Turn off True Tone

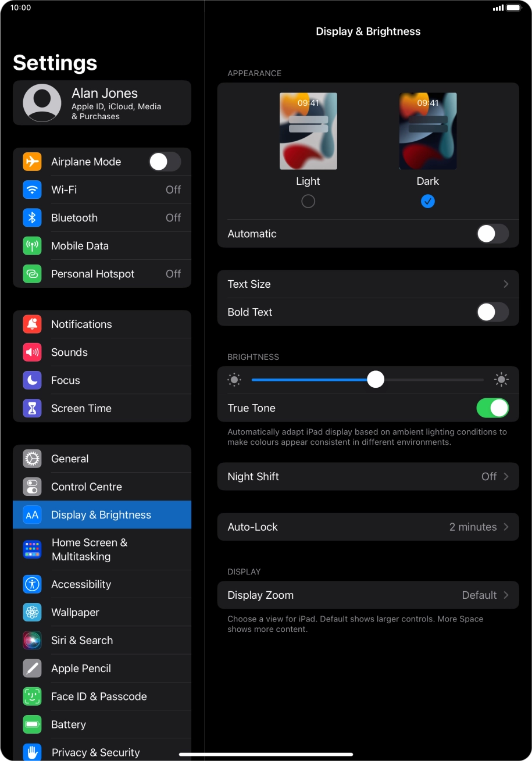(492, 408)
